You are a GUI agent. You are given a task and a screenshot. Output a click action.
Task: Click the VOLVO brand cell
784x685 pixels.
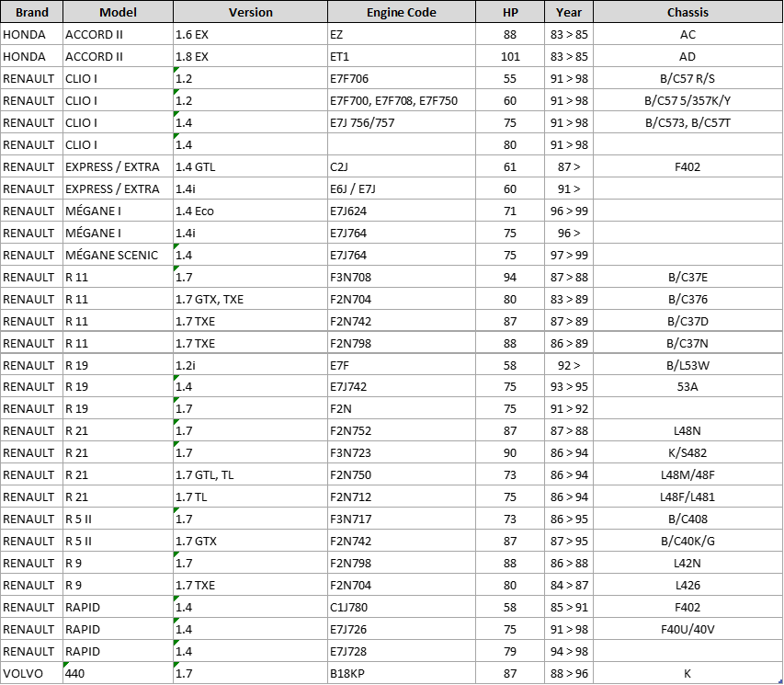(31, 672)
